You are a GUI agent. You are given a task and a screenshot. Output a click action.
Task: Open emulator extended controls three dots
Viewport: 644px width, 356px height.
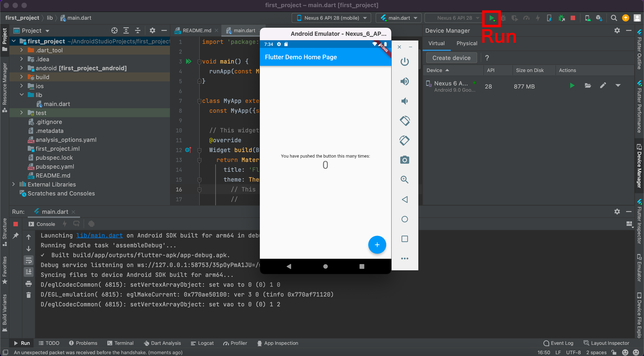pos(405,259)
